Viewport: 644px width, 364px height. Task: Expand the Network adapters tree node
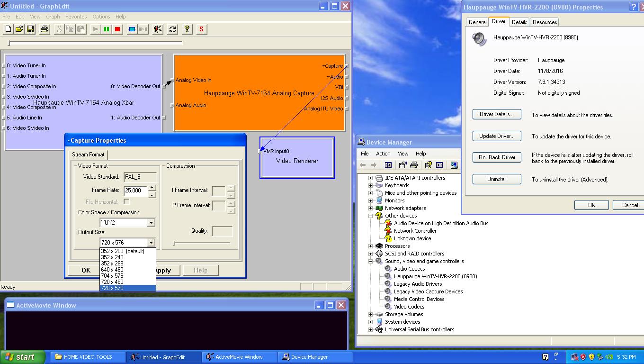coord(370,208)
